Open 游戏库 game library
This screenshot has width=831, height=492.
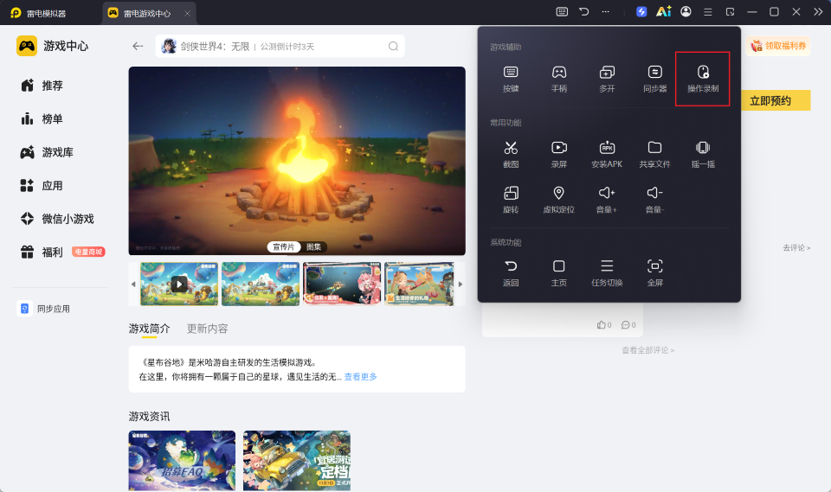click(47, 152)
